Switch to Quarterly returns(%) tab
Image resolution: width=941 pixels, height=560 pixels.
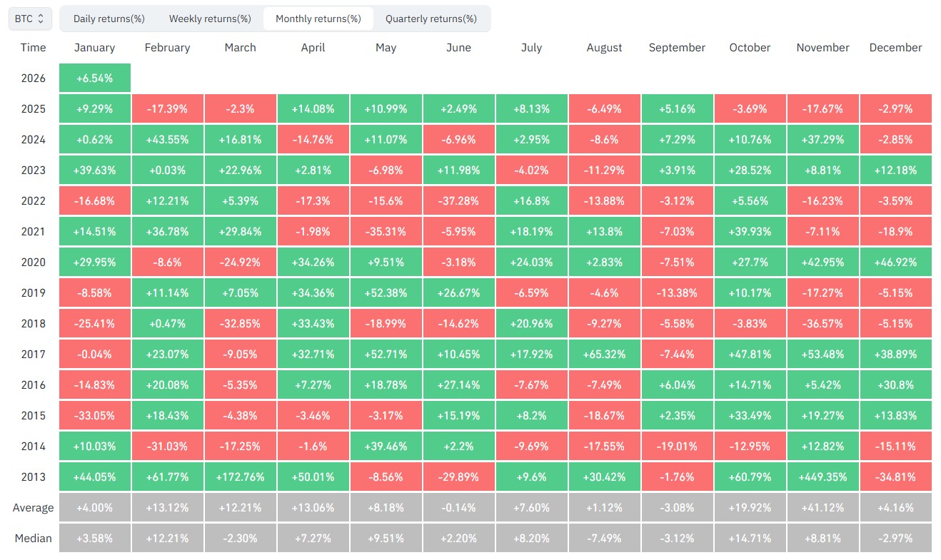[431, 19]
